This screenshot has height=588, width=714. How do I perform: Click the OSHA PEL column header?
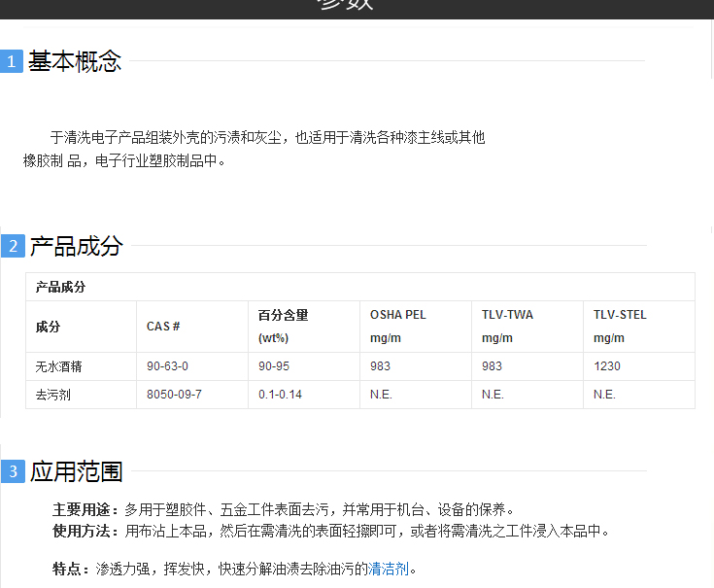coord(416,327)
